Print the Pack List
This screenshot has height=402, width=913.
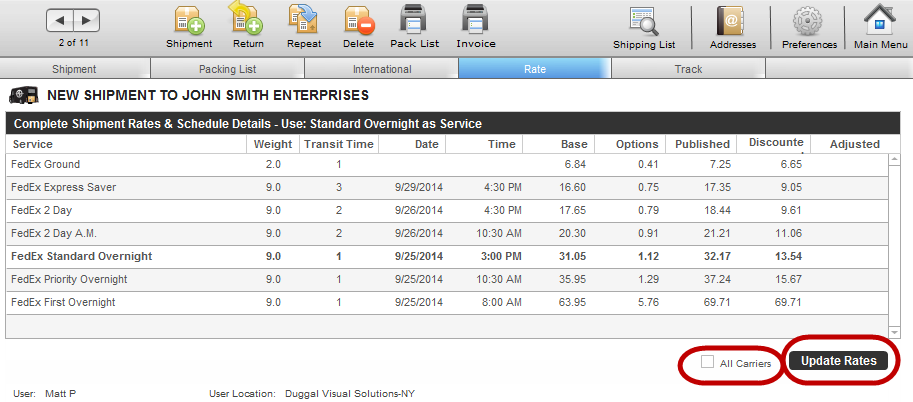tap(415, 26)
